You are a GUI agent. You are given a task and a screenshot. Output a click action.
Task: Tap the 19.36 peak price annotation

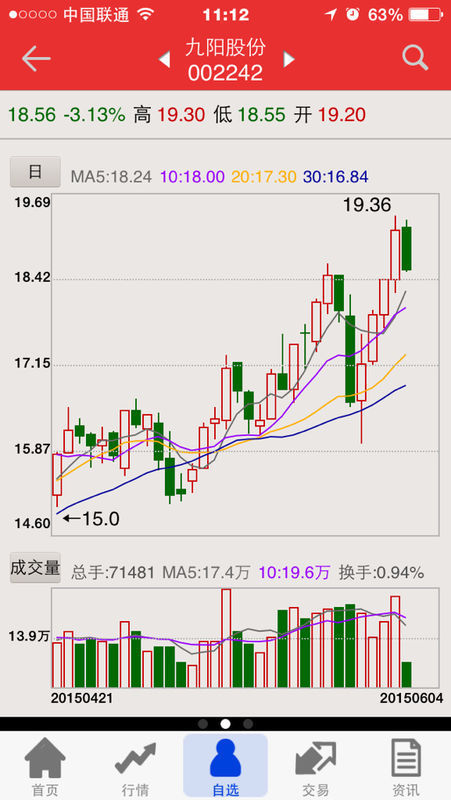pos(367,205)
